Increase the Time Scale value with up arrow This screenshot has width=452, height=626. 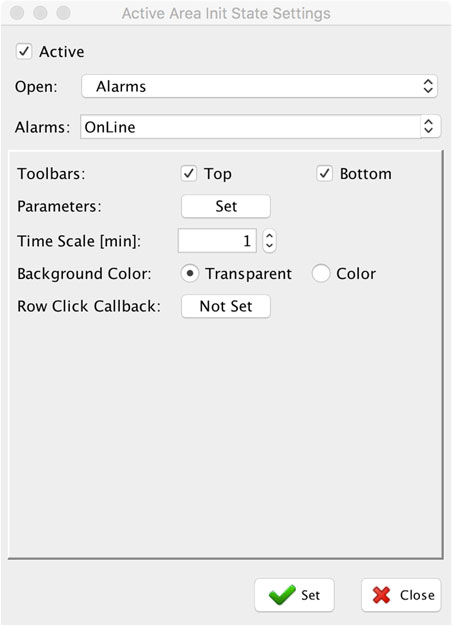coord(270,236)
